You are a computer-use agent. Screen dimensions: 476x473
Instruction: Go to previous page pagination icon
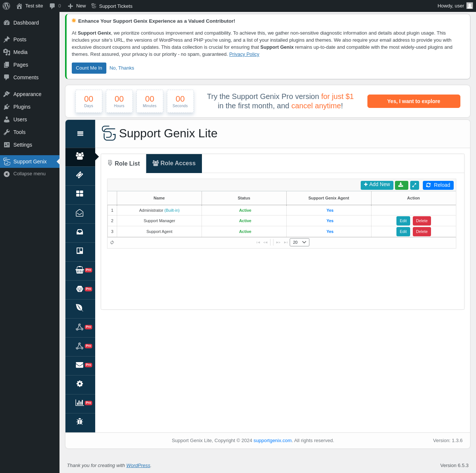[265, 242]
